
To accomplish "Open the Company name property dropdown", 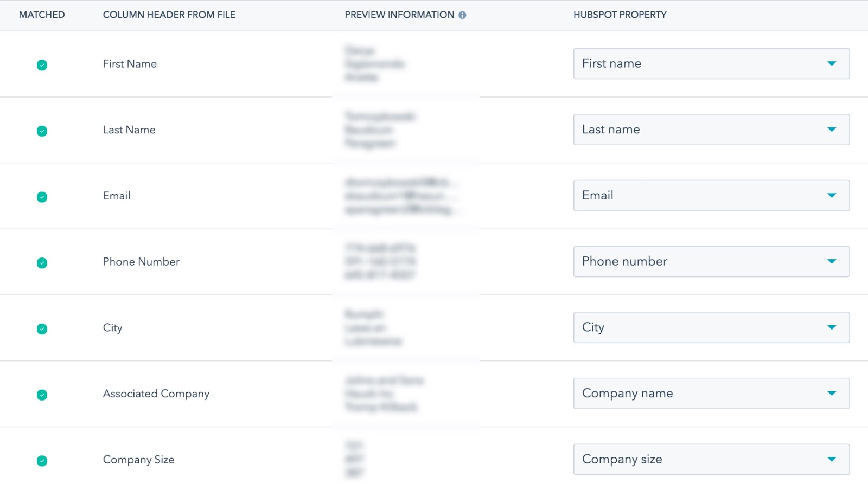I will coord(711,394).
